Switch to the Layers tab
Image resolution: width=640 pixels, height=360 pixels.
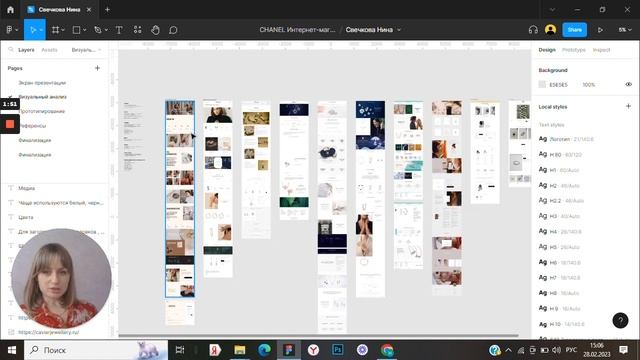26,50
